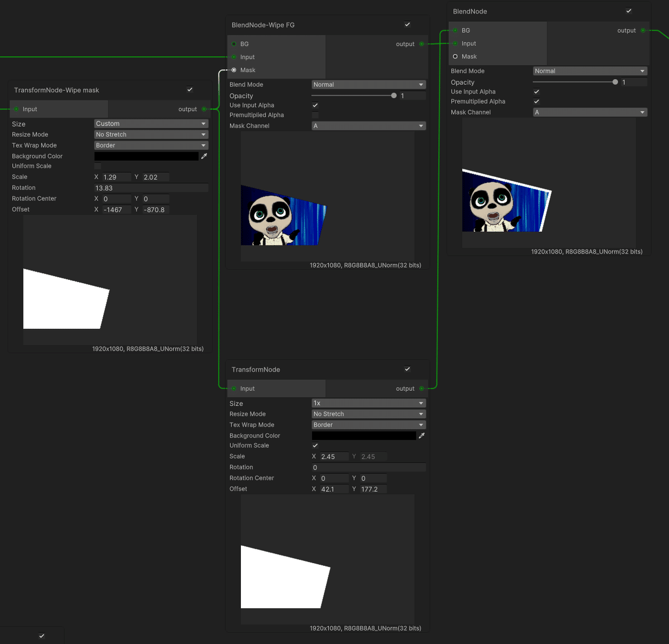Click Offset Y field showing 177.2
Image resolution: width=669 pixels, height=644 pixels.
click(374, 489)
